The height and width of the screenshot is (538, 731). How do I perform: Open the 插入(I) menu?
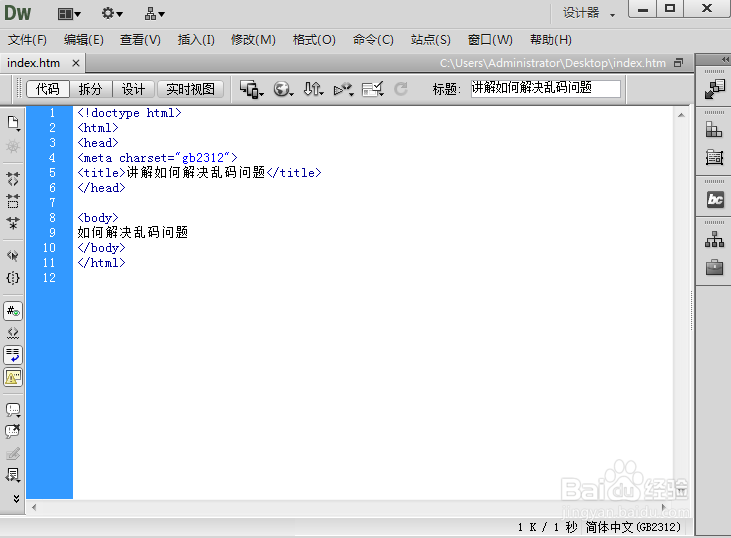tap(196, 40)
